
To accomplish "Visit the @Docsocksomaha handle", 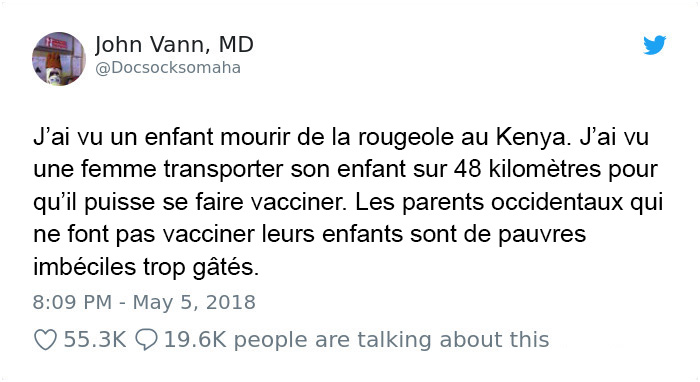I will coord(168,68).
